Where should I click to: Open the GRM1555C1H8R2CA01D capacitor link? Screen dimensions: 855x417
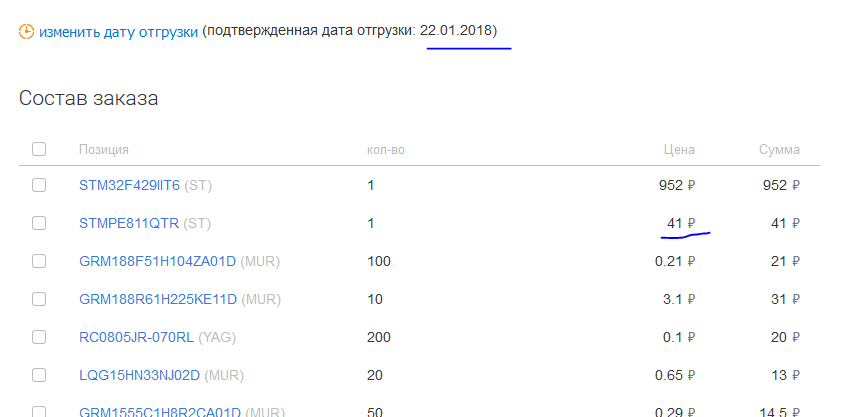click(160, 412)
